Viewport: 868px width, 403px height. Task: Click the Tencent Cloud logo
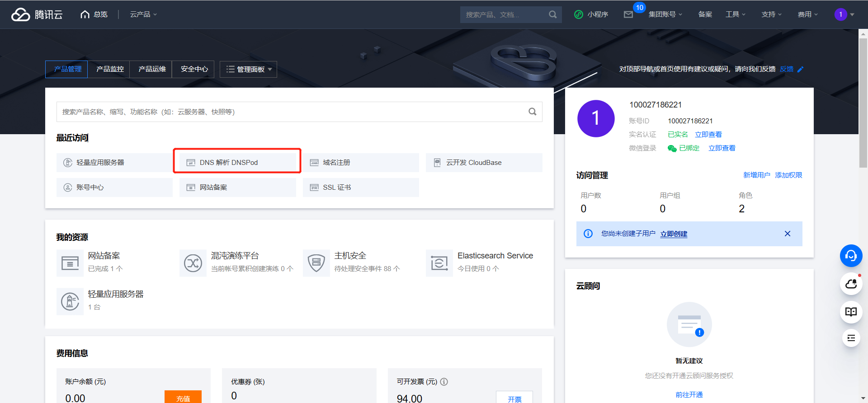37,14
